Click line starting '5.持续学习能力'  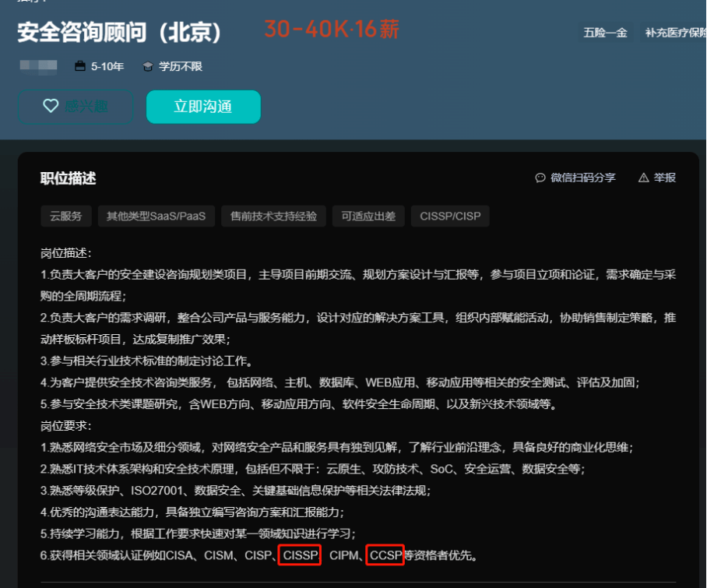click(198, 534)
